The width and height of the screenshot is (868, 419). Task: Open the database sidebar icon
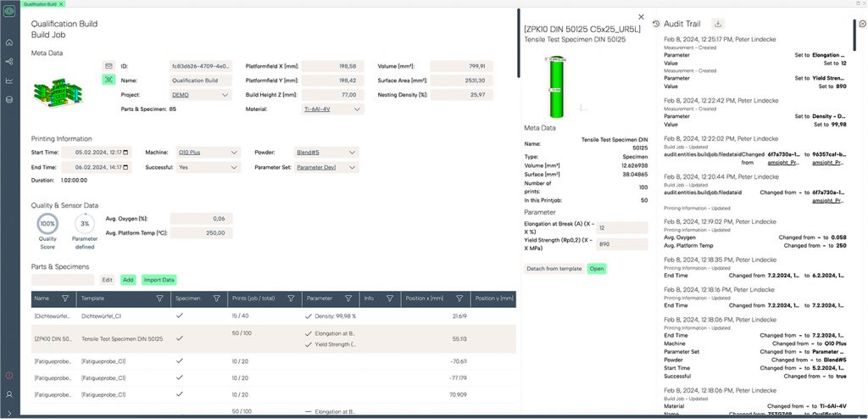(x=8, y=100)
